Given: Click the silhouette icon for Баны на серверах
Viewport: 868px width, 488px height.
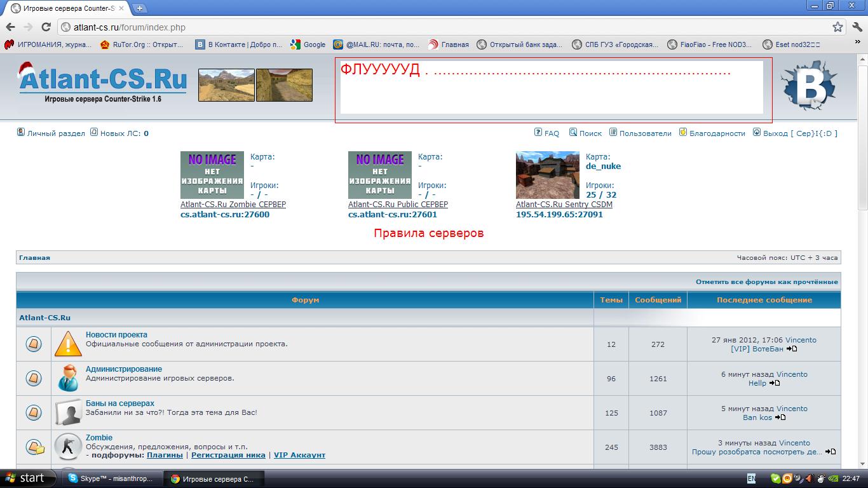Looking at the screenshot, I should tap(68, 412).
